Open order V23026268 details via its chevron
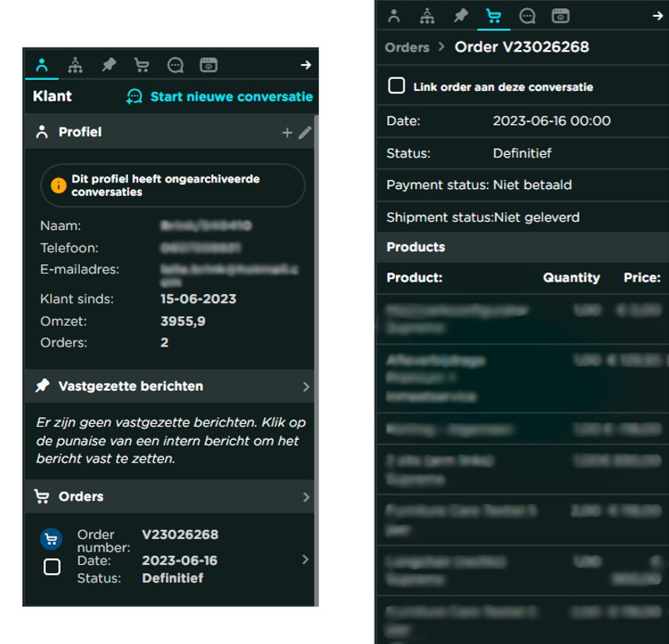 coord(305,559)
